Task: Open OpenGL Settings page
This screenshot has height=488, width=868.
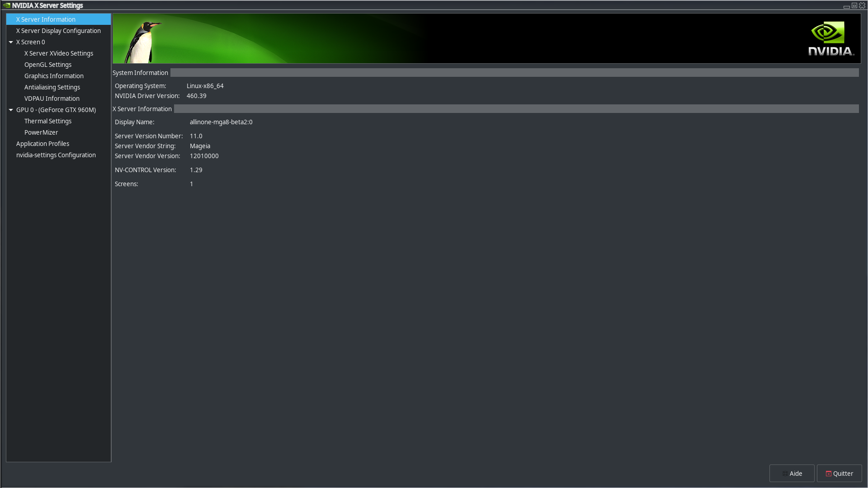Action: (x=48, y=65)
